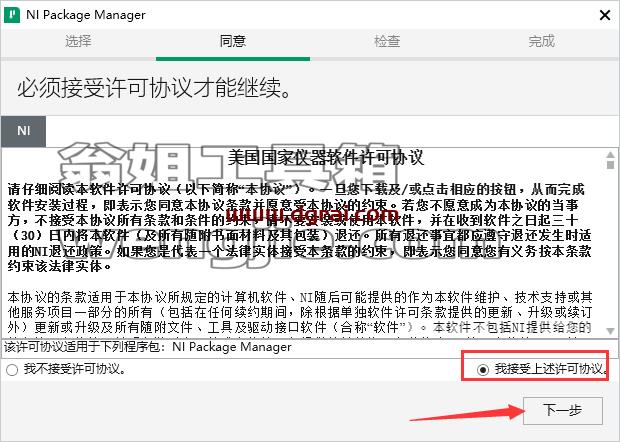Screen dimensions: 620x442
Task: Click the NI Package Manager title bar text
Action: tap(86, 15)
